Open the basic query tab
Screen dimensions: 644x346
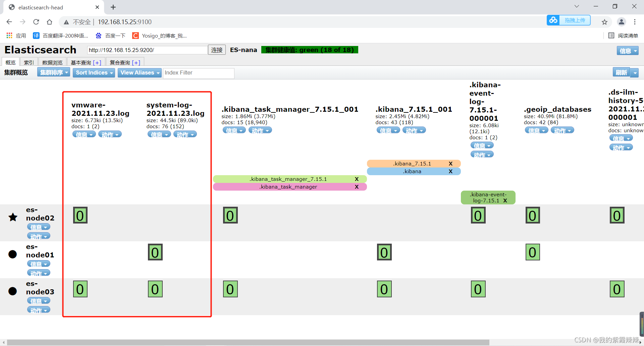pos(86,62)
